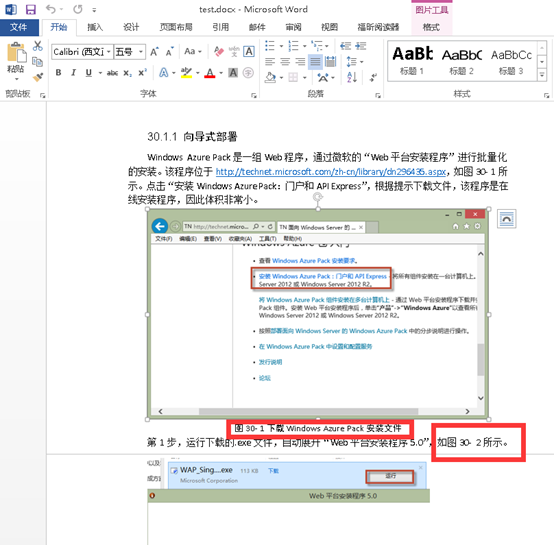Open the picture tools Format tab
Image resolution: width=554 pixels, height=545 pixels.
pos(431,27)
